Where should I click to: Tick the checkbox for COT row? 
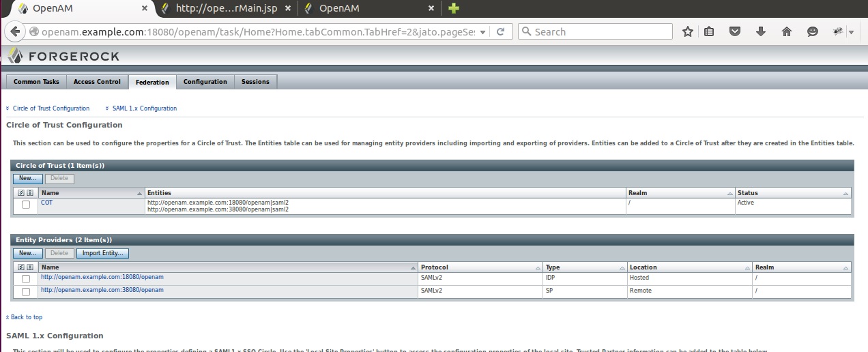coord(26,205)
